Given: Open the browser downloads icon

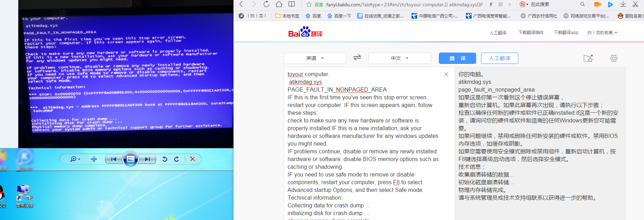Looking at the screenshot, I should coord(623,4).
